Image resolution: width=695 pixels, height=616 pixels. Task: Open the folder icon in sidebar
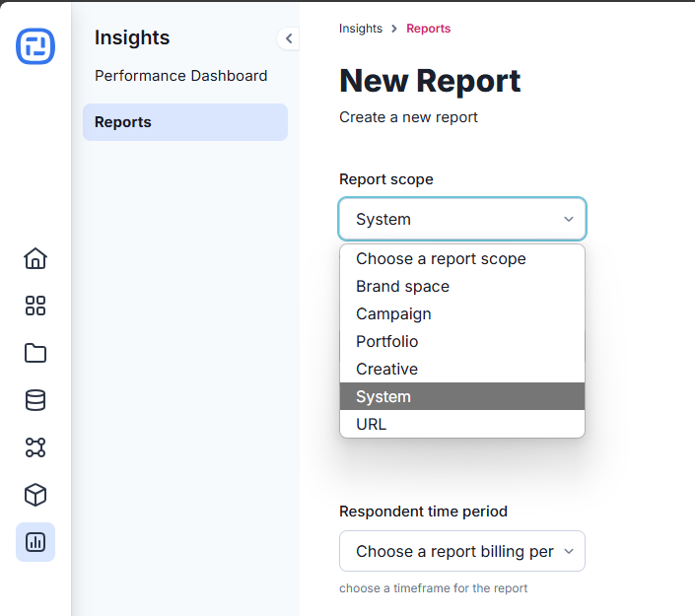coord(35,353)
